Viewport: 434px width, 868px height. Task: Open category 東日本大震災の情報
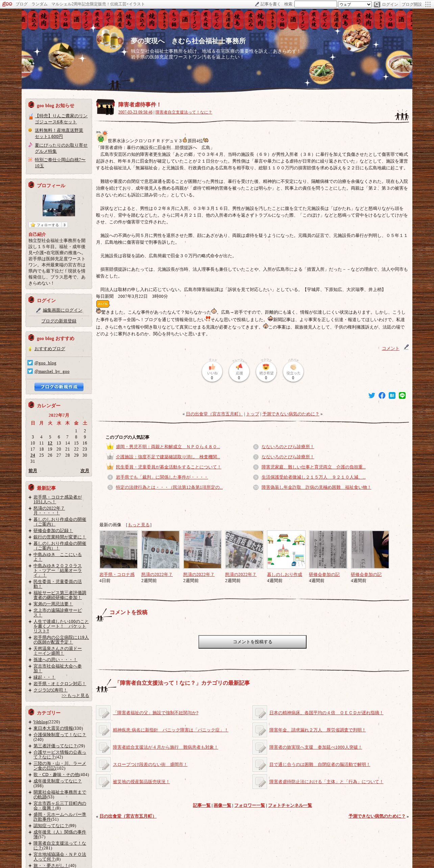(x=53, y=728)
